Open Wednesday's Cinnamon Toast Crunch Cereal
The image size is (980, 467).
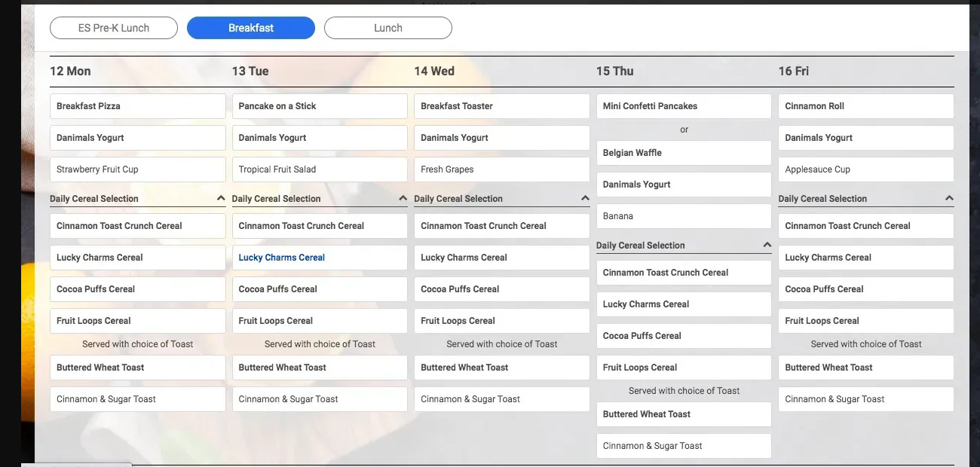tap(502, 226)
